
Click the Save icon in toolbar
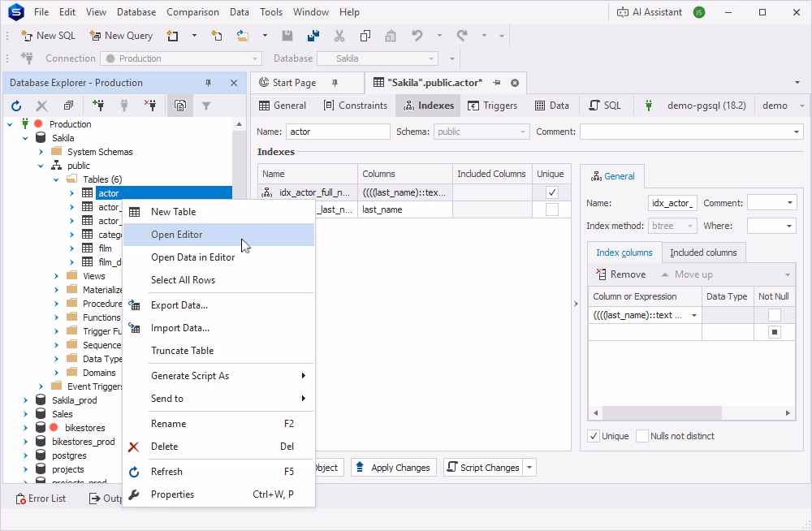tap(287, 36)
